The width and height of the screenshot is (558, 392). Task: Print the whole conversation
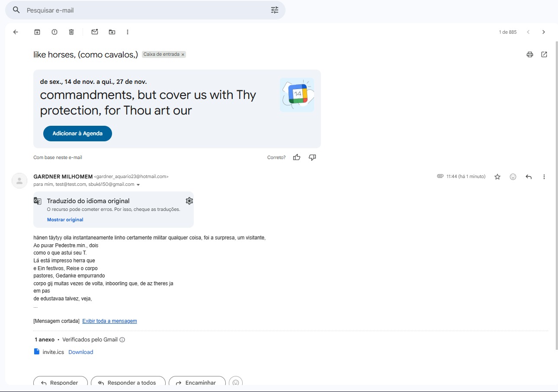(529, 54)
